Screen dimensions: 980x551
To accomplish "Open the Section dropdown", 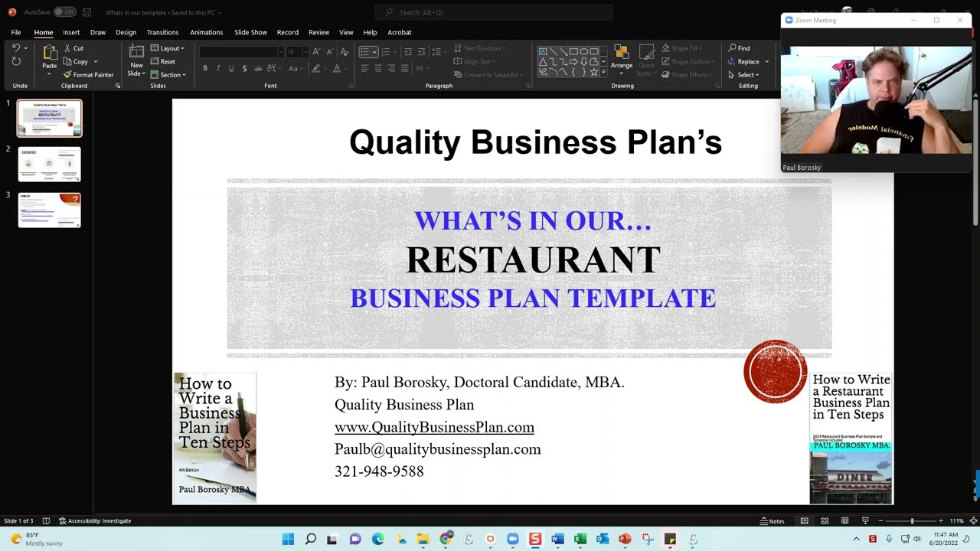I will tap(168, 75).
